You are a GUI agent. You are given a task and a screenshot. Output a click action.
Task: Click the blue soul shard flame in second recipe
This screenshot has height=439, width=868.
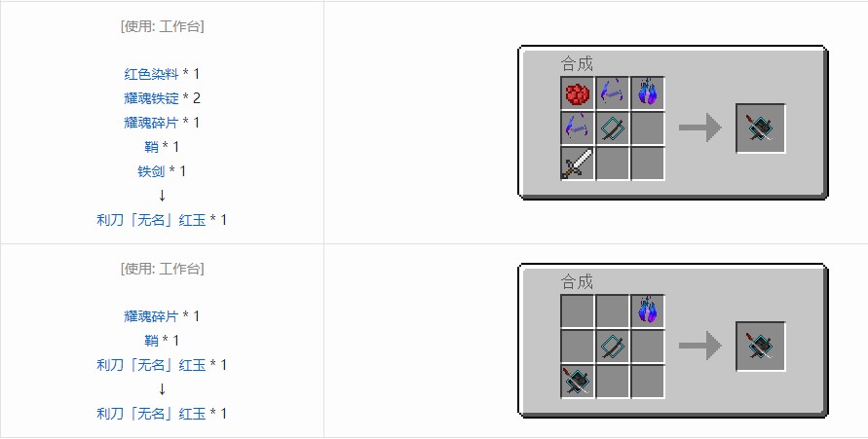pos(647,311)
